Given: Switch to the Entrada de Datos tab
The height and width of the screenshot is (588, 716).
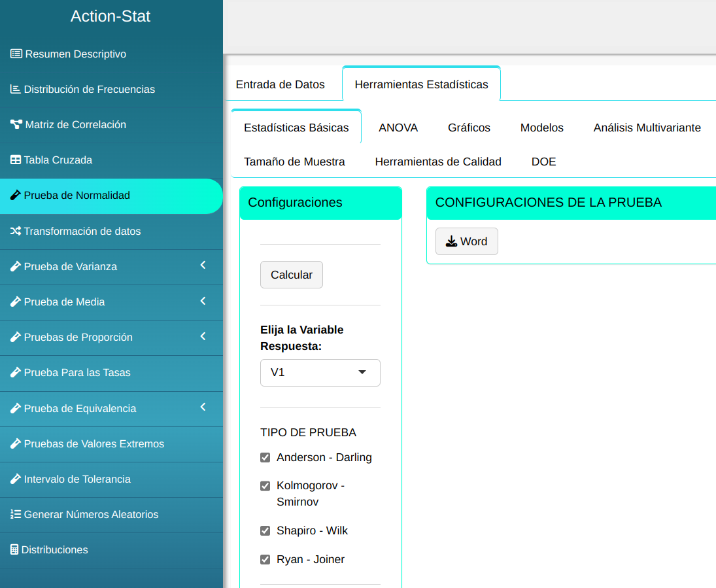Looking at the screenshot, I should click(280, 84).
